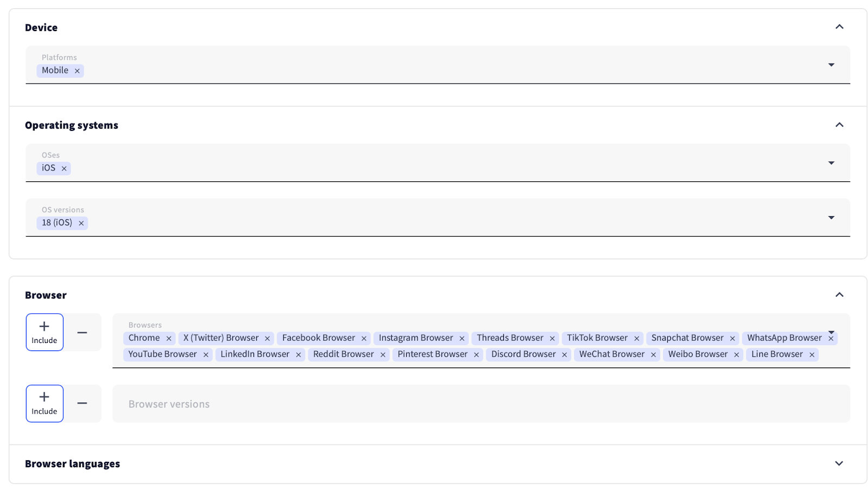This screenshot has width=868, height=489.
Task: Remove the Threads Browser chip
Action: pos(552,339)
